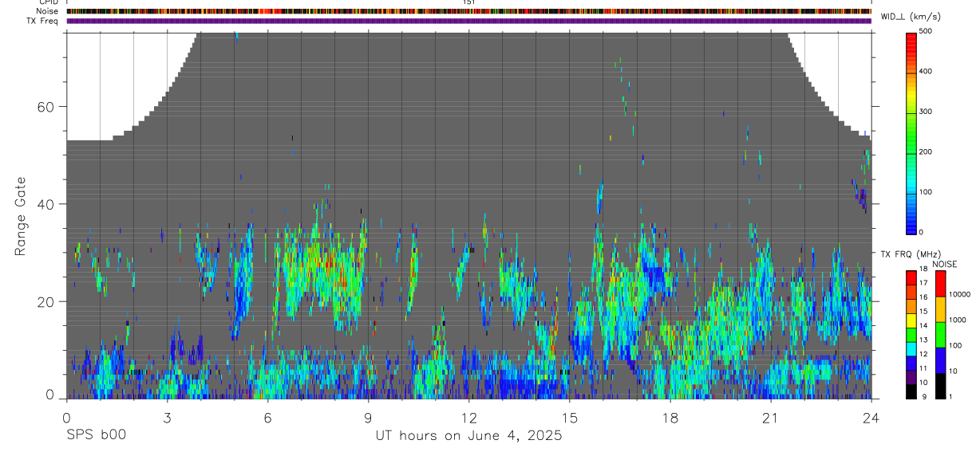Click the 'TX Freq' row label
The height and width of the screenshot is (452, 980).
tap(44, 21)
